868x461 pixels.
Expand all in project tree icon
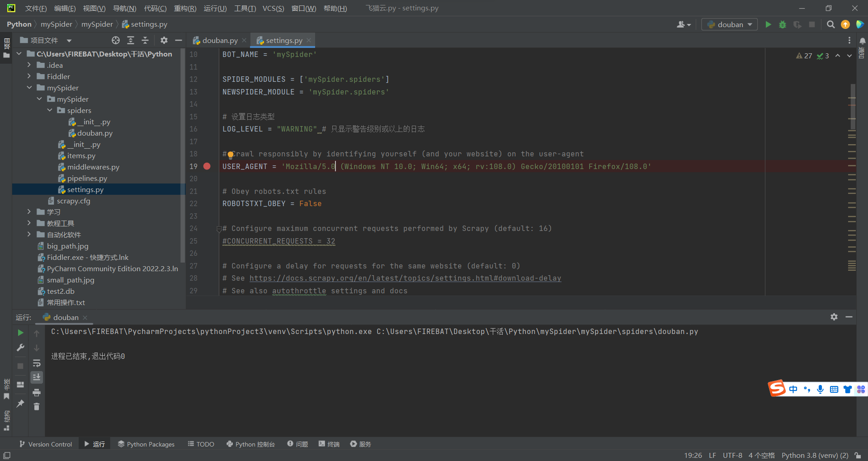131,40
